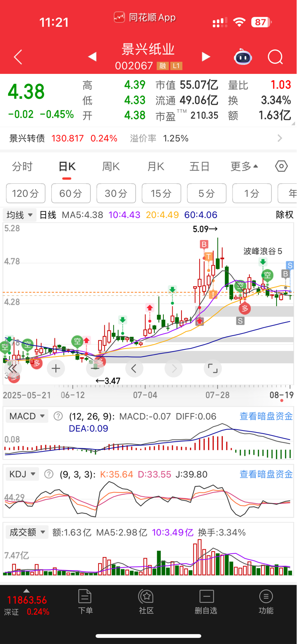Viewport: 297px width, 644px height.
Task: Open KDJ help question icon
Action: pos(49,474)
